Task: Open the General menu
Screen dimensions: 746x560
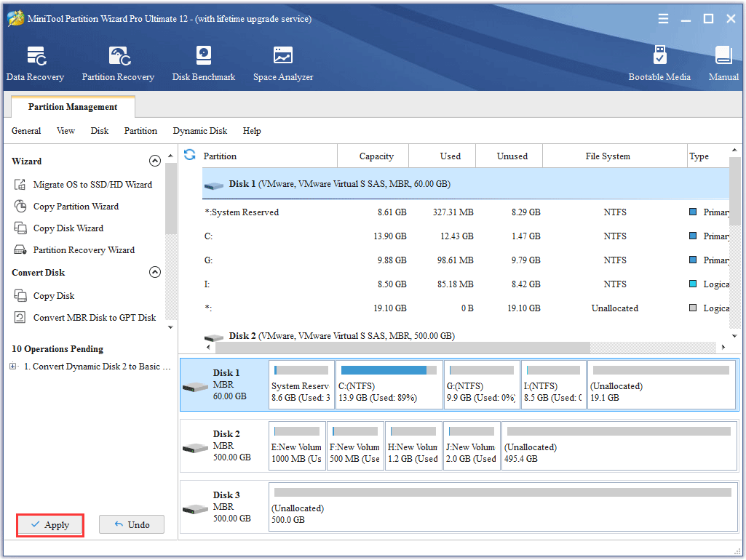Action: (26, 131)
